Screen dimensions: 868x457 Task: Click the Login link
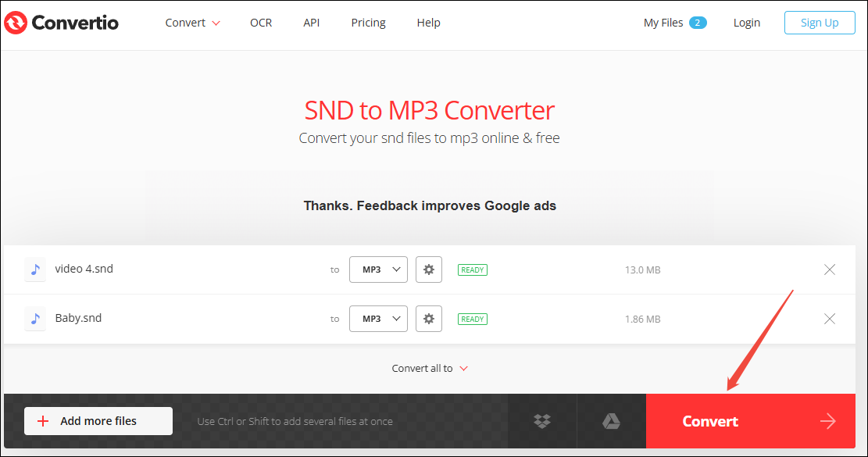point(747,23)
